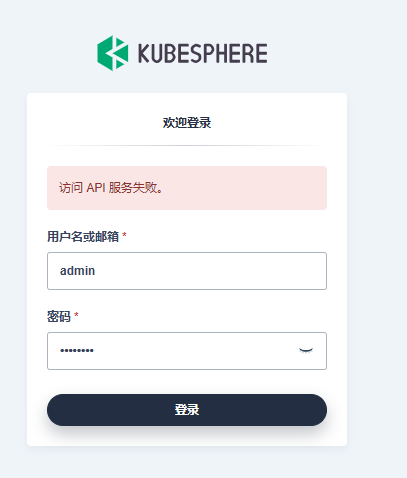
Task: Click the pink 访问 API 服务失败 alert
Action: 187,188
